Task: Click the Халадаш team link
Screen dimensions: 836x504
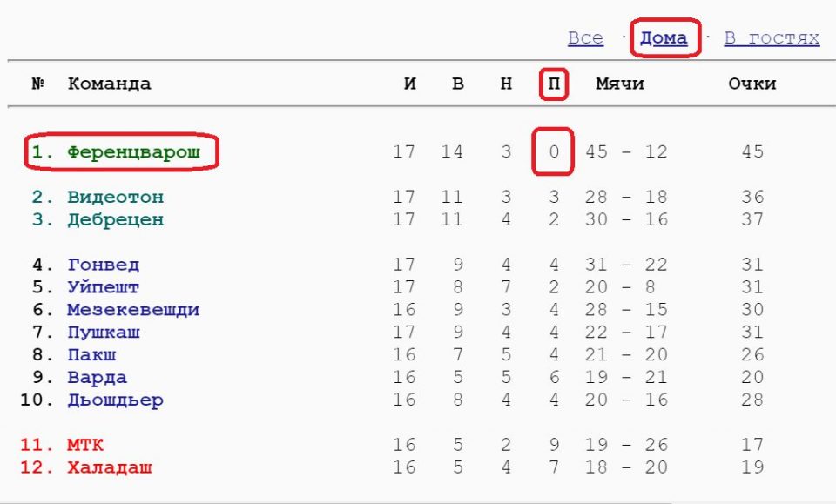Action: coord(109,468)
